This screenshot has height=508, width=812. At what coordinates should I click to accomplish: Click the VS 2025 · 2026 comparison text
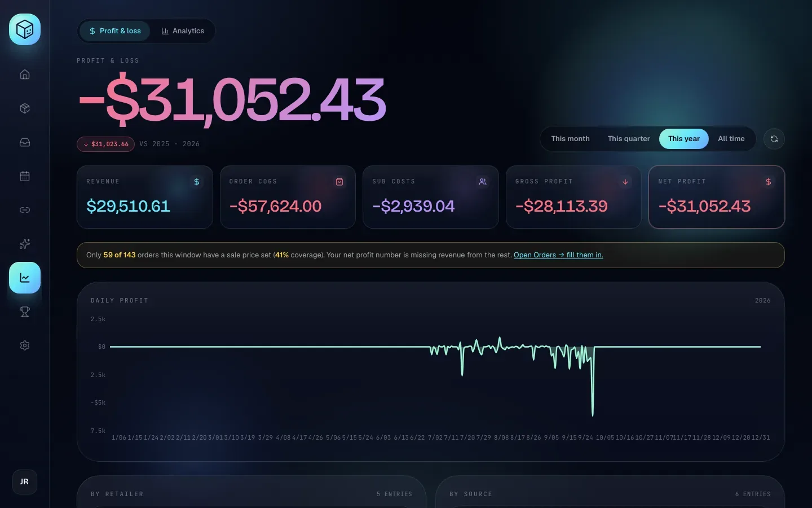pyautogui.click(x=169, y=144)
